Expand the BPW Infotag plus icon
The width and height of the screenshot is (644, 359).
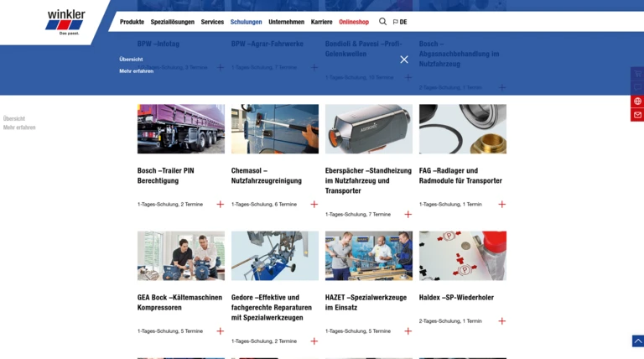click(x=221, y=67)
